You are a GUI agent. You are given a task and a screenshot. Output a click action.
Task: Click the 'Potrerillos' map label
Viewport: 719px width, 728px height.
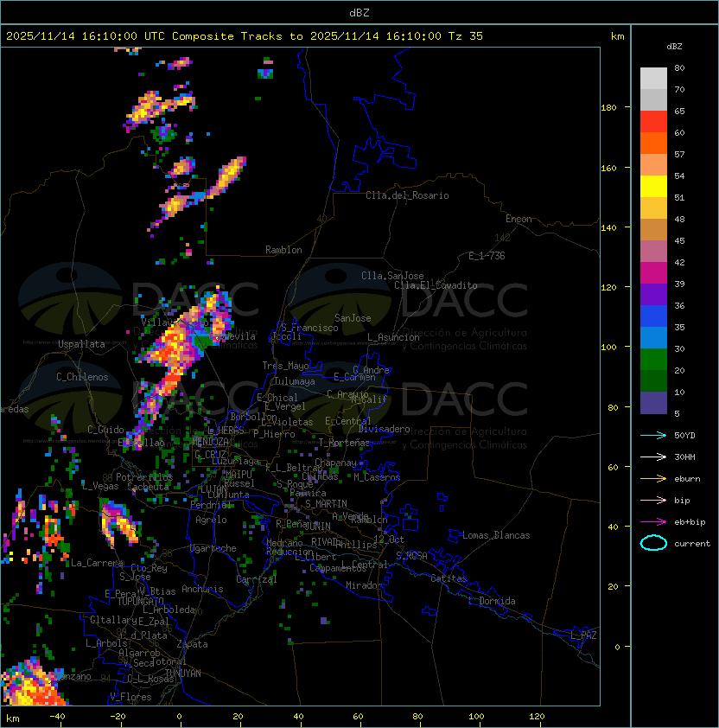(144, 477)
